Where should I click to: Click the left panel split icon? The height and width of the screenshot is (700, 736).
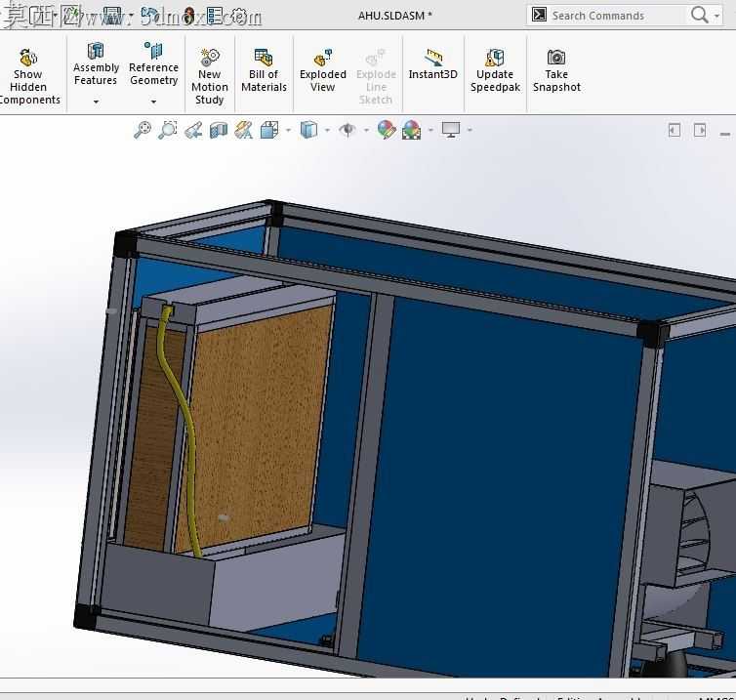[x=675, y=130]
